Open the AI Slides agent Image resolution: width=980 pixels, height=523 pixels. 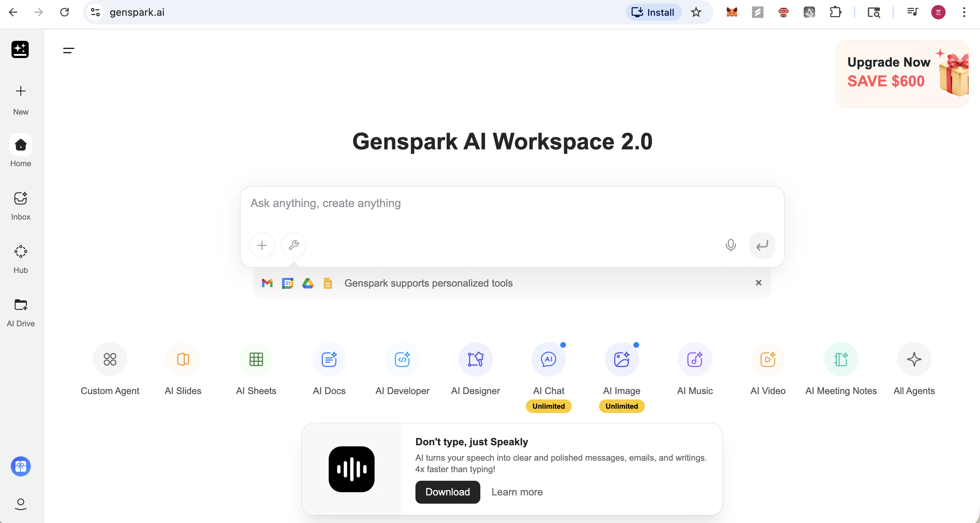(x=183, y=359)
